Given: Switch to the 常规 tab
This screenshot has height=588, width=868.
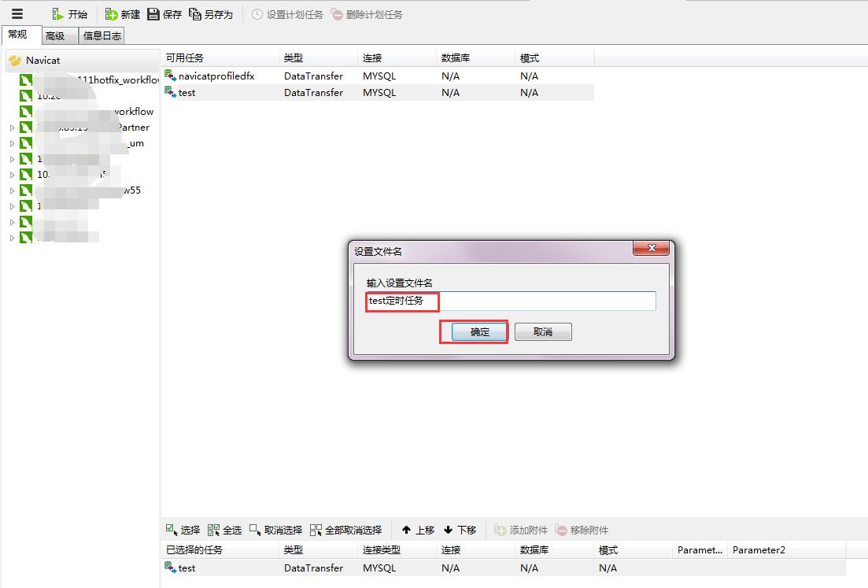Looking at the screenshot, I should pos(20,35).
